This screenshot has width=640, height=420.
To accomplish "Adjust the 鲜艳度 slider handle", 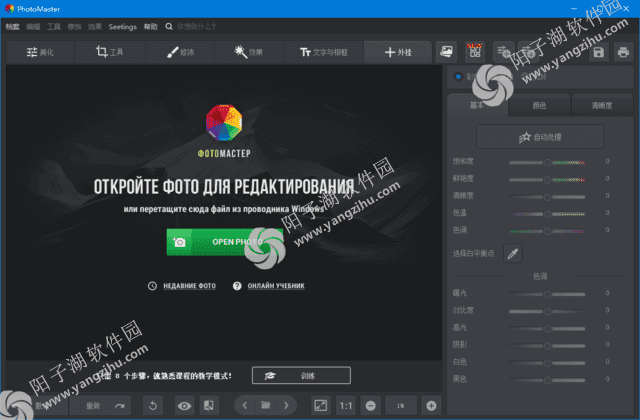I will (x=547, y=179).
